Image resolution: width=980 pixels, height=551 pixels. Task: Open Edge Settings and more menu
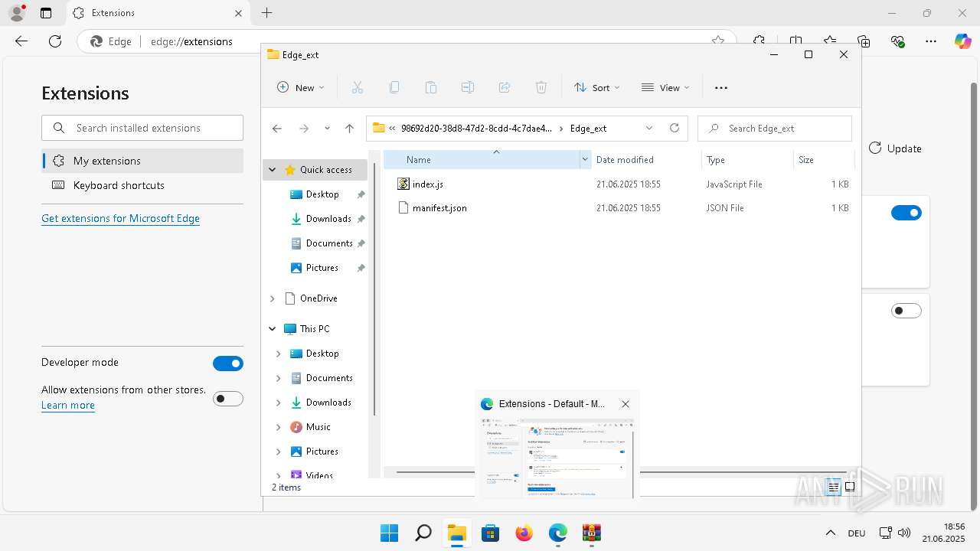point(931,41)
